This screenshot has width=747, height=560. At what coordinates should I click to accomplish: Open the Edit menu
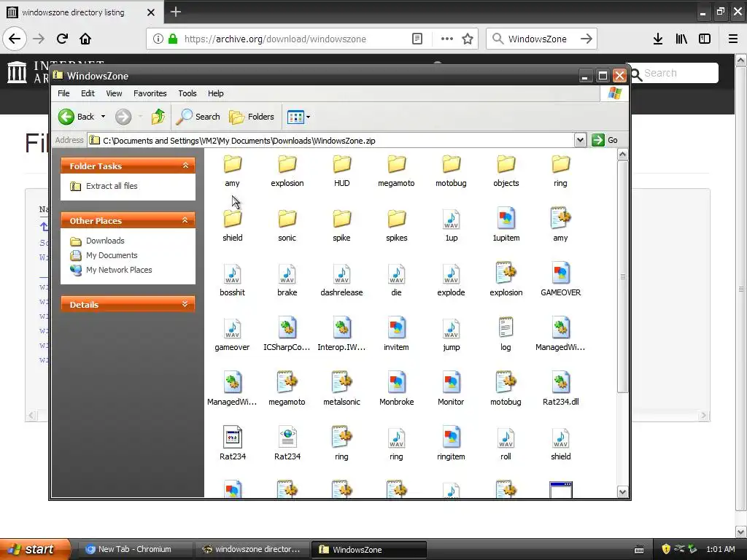pos(88,93)
